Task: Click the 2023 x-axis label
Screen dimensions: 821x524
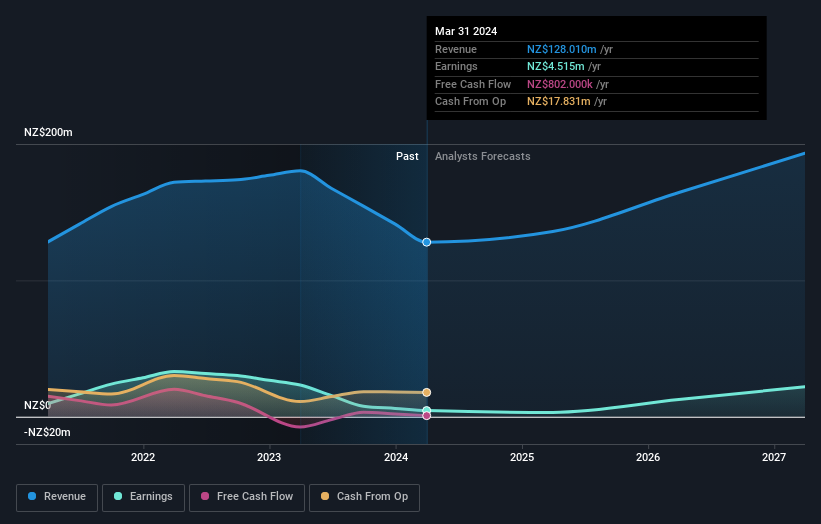Action: click(269, 457)
